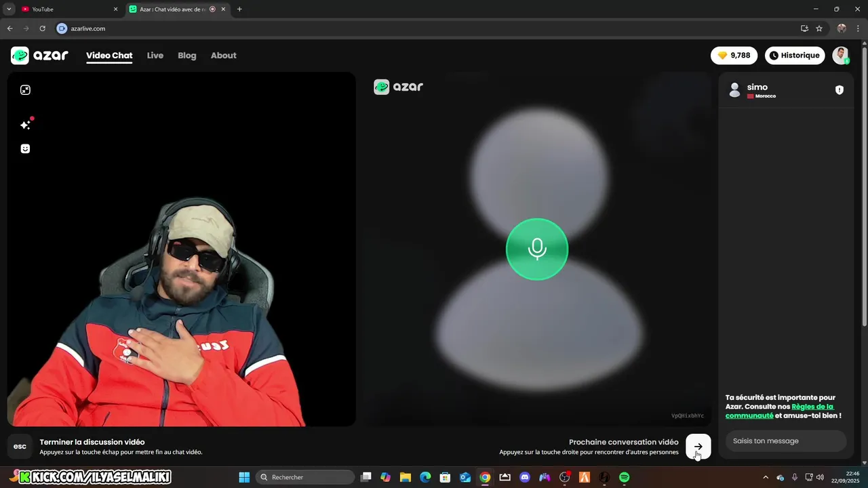Viewport: 868px width, 488px height.
Task: Open the face filter smiley icon
Action: (25, 148)
